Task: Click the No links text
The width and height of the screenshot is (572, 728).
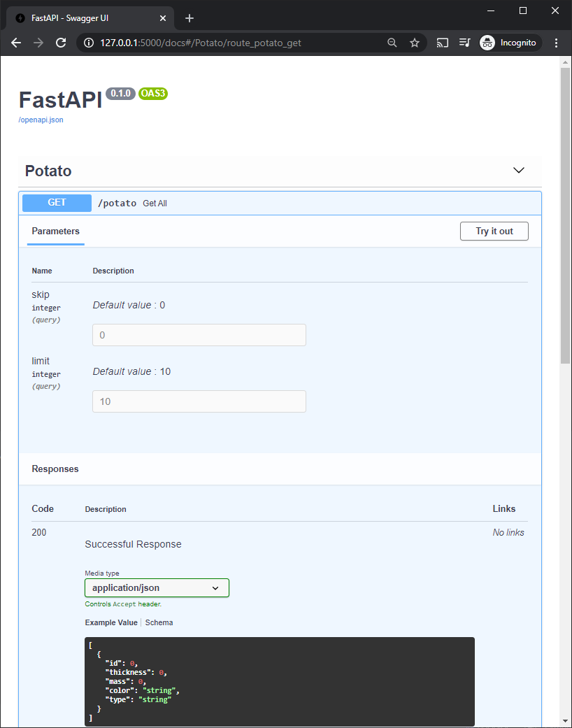Action: (508, 532)
